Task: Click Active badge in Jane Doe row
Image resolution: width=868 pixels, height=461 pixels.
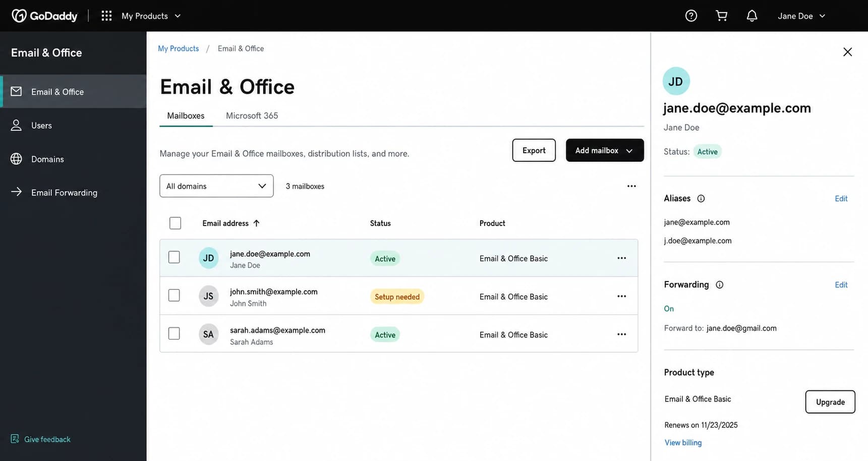Action: pyautogui.click(x=385, y=258)
